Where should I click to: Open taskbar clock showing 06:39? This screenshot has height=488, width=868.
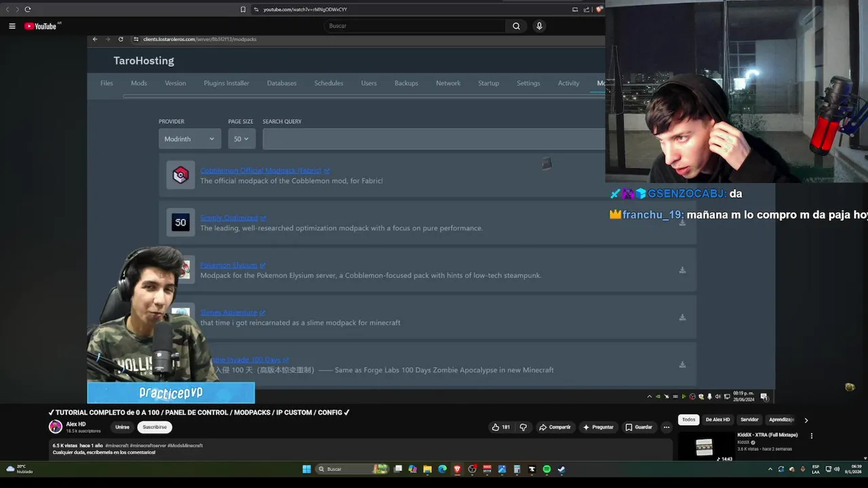pyautogui.click(x=852, y=469)
